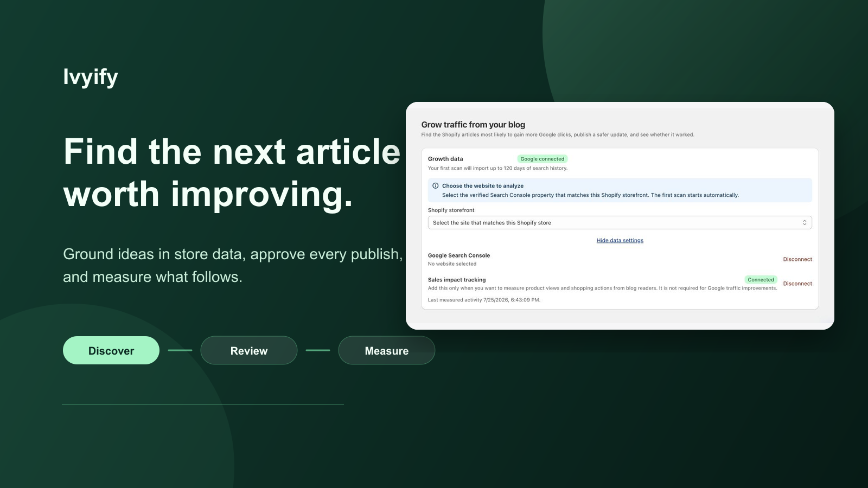868x488 pixels.
Task: Click the No website selected text
Action: point(452,264)
